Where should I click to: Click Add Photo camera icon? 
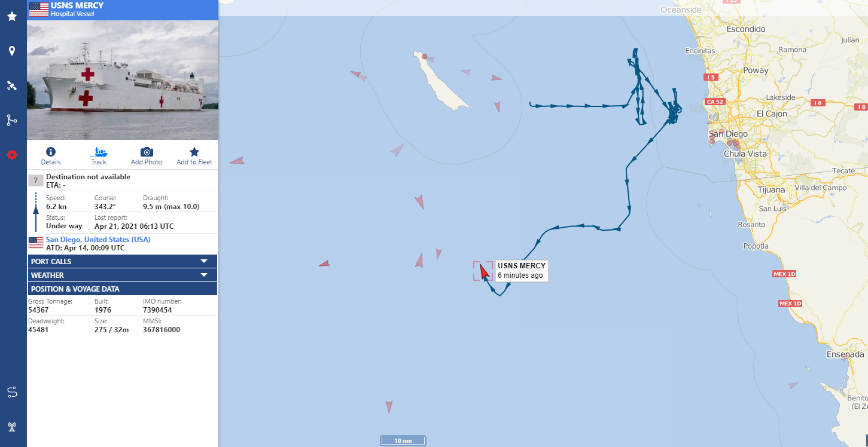click(147, 152)
